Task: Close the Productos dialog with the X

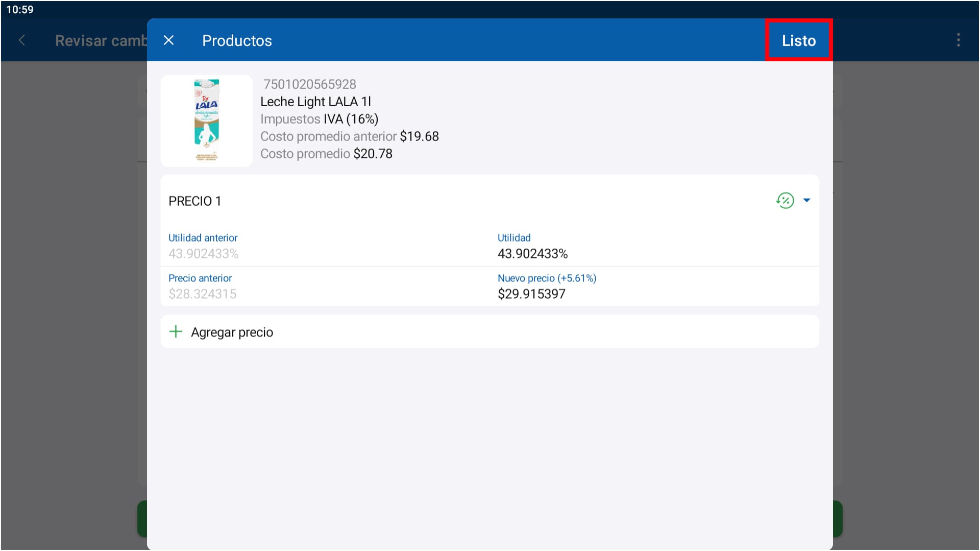Action: coord(168,40)
